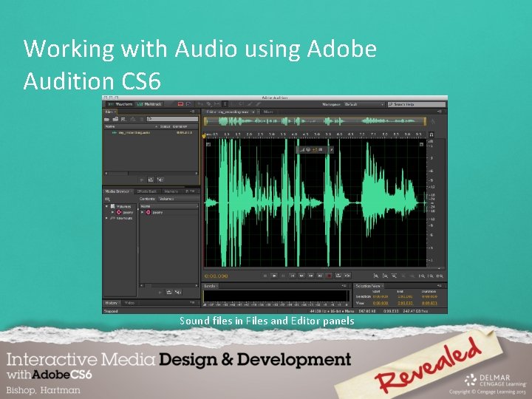Select the Markers tab

171,191
